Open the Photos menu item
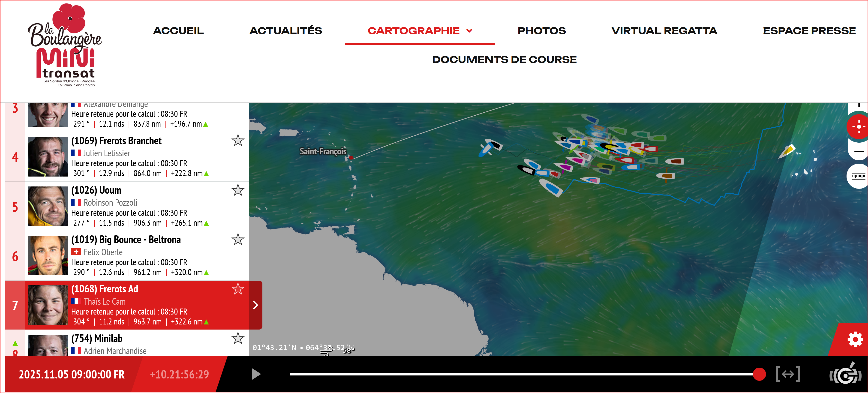This screenshot has width=868, height=393. pos(541,31)
